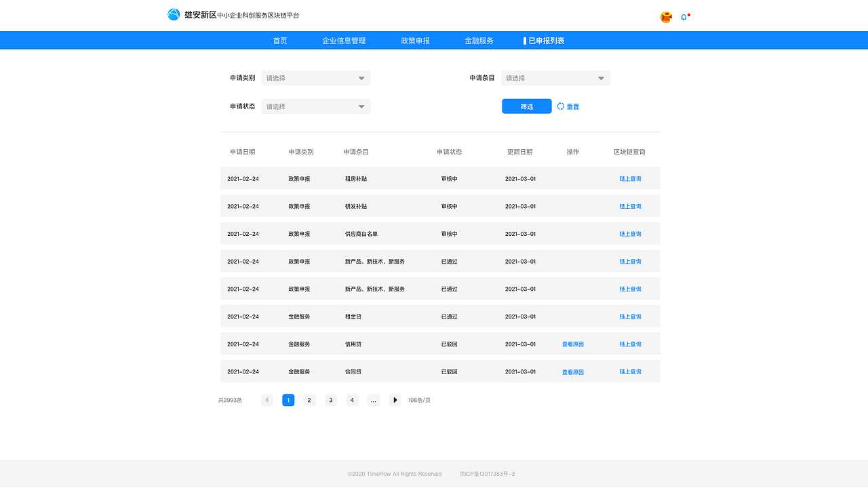Image resolution: width=868 pixels, height=488 pixels.
Task: Select the 政策申报 navigation item
Action: (x=414, y=40)
